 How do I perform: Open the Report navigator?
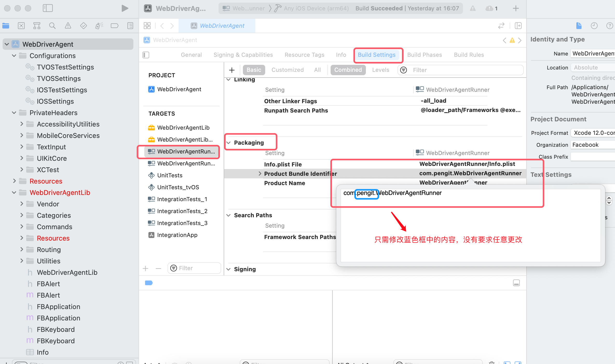click(x=130, y=26)
